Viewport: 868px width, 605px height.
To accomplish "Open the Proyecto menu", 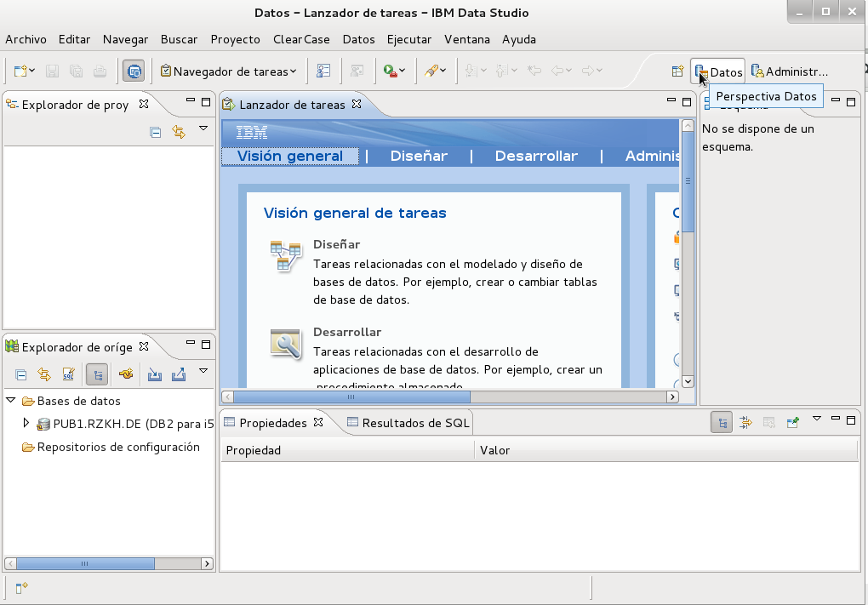I will [235, 39].
